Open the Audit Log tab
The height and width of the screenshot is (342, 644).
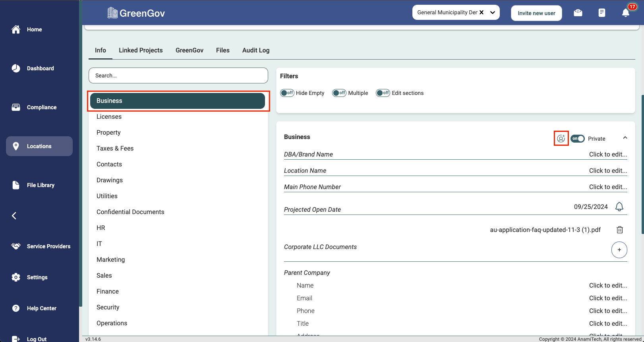click(256, 50)
